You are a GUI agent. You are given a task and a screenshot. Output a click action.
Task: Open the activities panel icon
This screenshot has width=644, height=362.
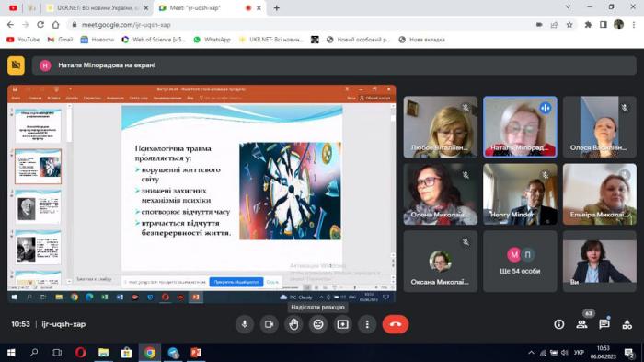tap(627, 324)
